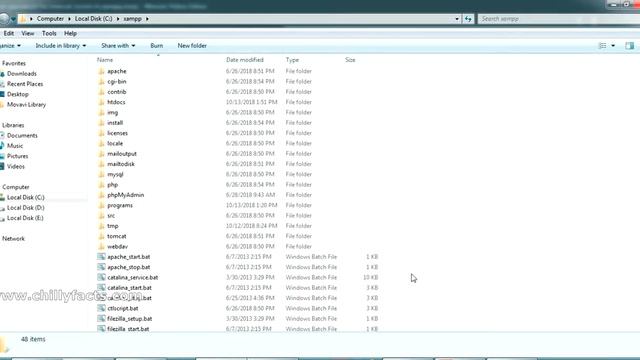Select the licenses folder icon
Screen dimensions: 640x360
coord(102,133)
